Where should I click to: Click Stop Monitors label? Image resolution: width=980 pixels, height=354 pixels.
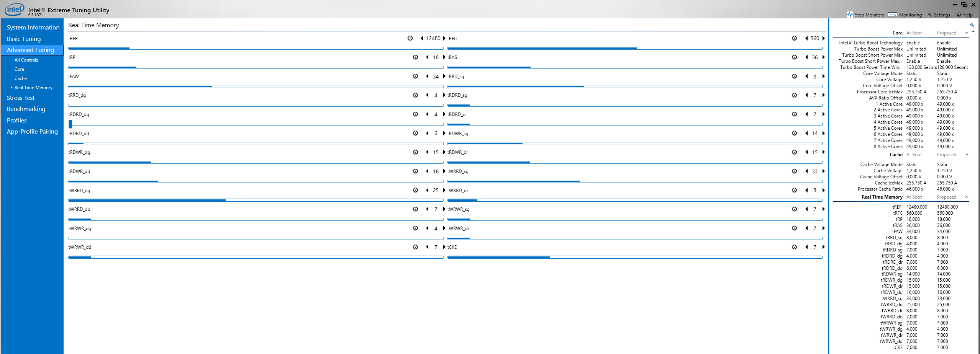pyautogui.click(x=869, y=15)
